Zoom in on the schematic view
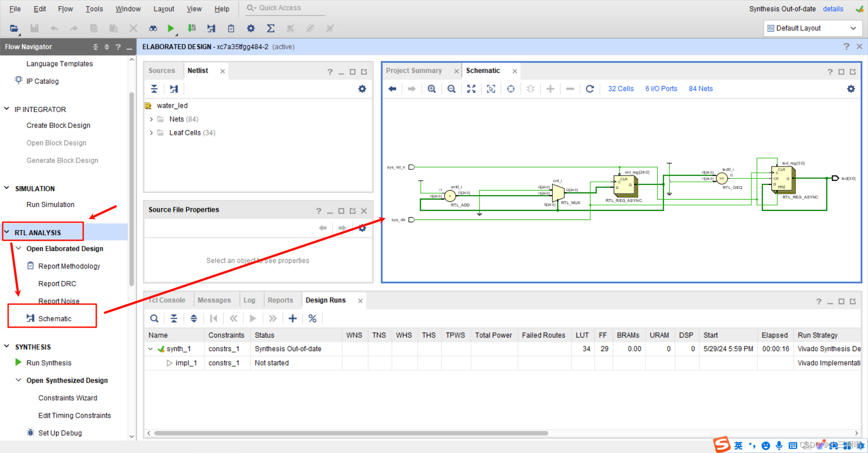Viewport: 868px width, 453px height. tap(432, 89)
